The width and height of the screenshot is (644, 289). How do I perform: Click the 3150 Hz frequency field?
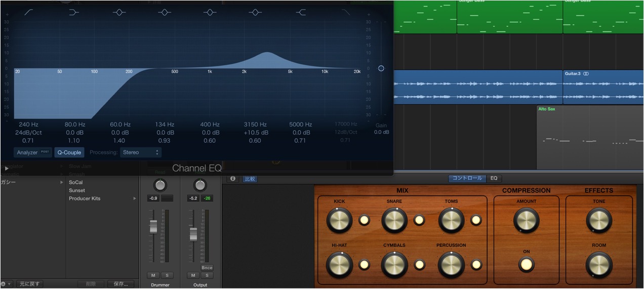coord(255,125)
